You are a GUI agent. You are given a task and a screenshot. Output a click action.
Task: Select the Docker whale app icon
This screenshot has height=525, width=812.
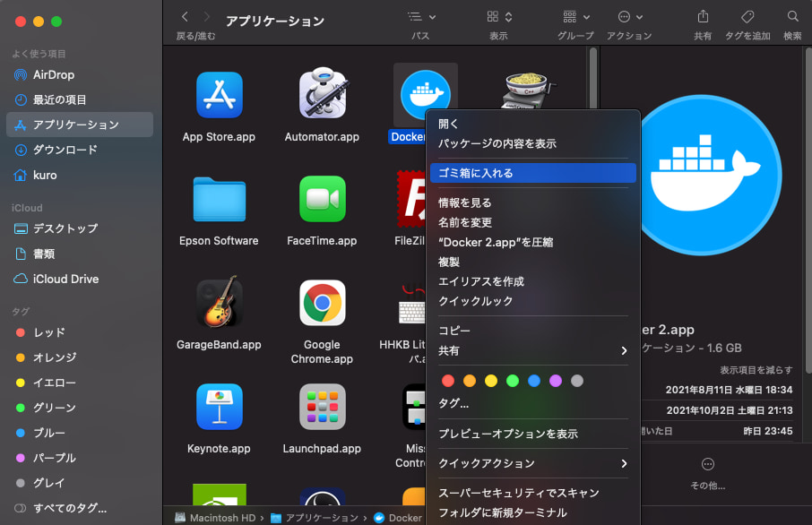point(425,95)
